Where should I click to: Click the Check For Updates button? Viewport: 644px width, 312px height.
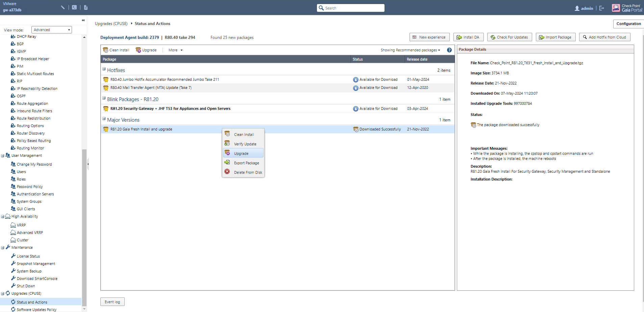pyautogui.click(x=509, y=37)
